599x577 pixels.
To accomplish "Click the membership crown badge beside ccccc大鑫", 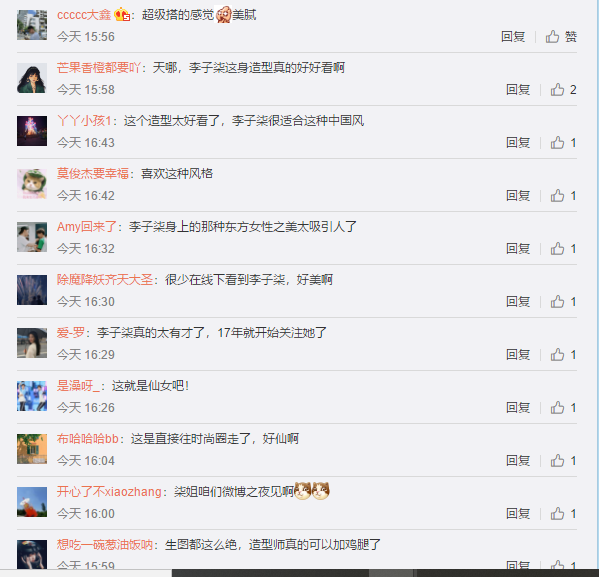I will [122, 15].
